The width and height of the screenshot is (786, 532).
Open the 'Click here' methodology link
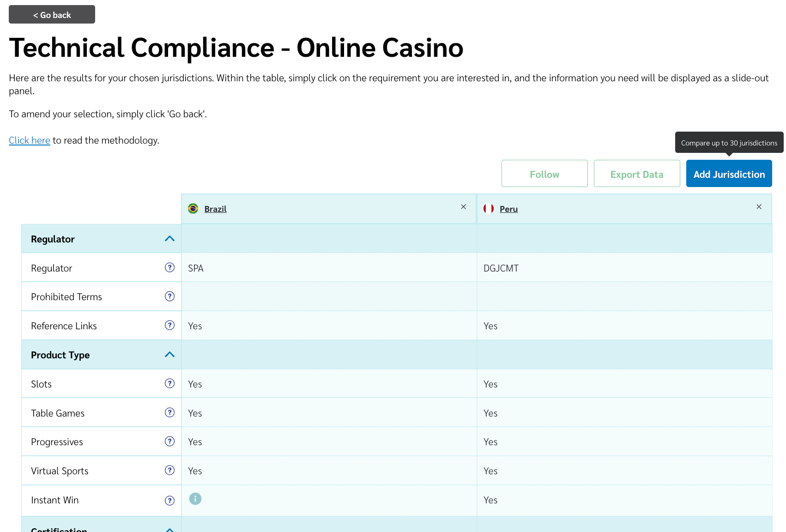click(30, 140)
